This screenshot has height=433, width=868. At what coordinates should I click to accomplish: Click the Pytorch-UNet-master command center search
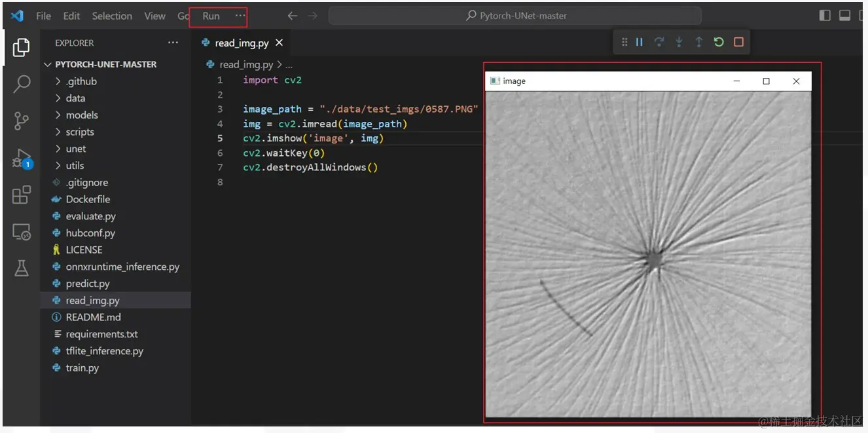tap(515, 16)
